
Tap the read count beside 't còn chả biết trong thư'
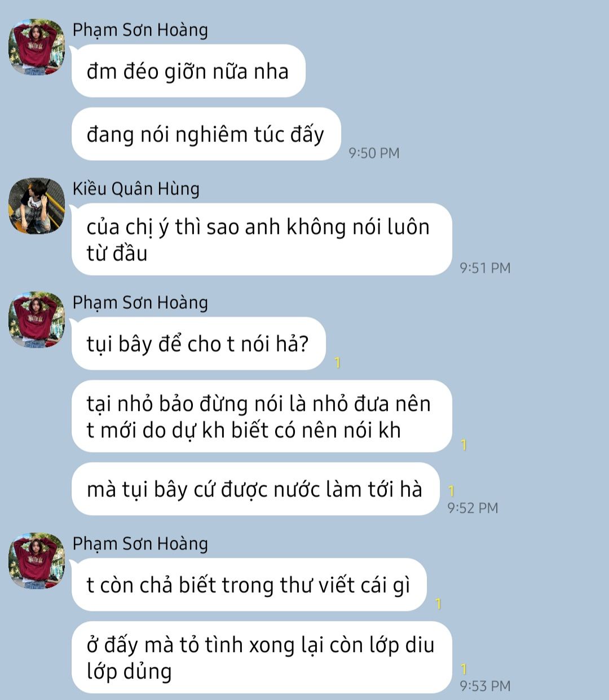tap(438, 604)
